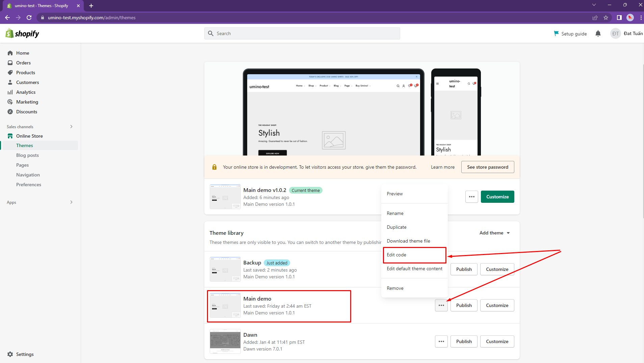644x363 pixels.
Task: Click the See store password button
Action: coord(488,167)
